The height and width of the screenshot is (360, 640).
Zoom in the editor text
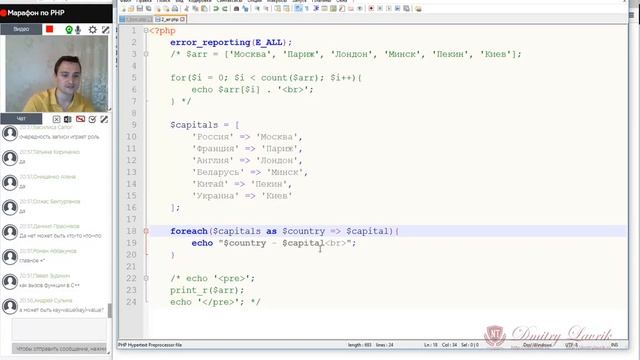pyautogui.click(x=258, y=8)
